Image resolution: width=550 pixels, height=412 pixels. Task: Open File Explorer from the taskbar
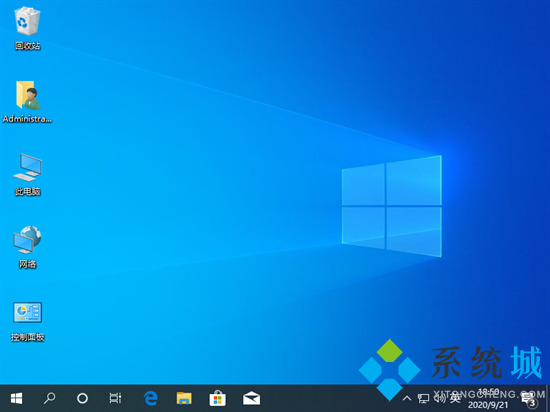[x=184, y=398]
